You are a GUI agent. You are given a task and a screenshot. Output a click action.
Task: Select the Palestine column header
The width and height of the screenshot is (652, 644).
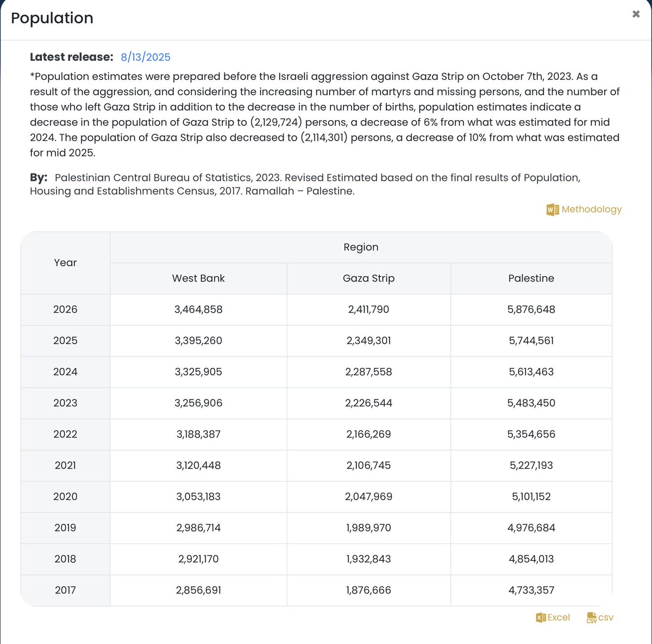point(531,278)
